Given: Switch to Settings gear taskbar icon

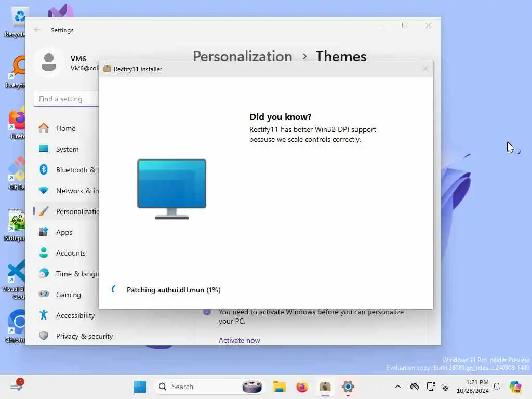Looking at the screenshot, I should 348,387.
